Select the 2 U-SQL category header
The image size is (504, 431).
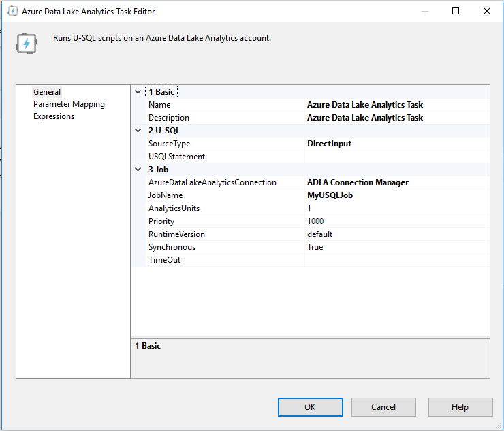[164, 131]
